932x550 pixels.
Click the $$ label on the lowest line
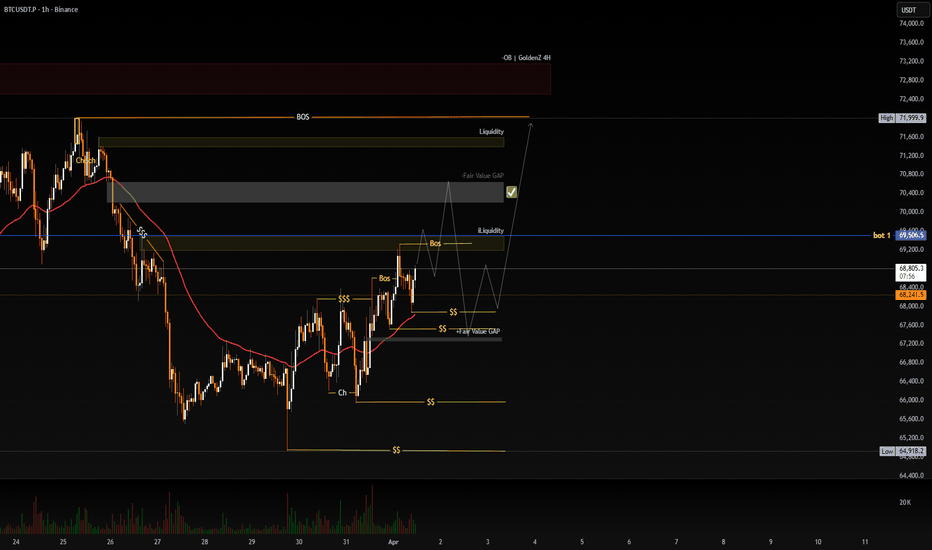tap(396, 451)
